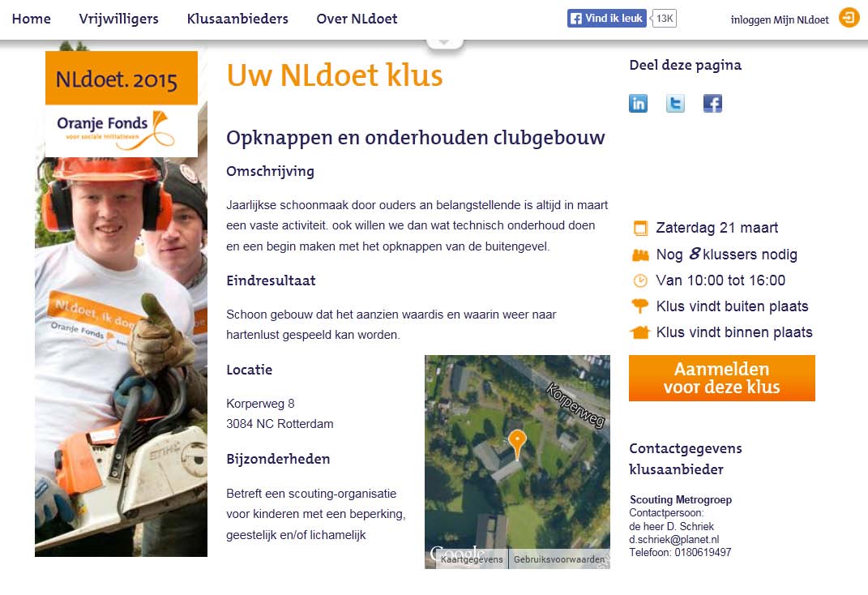Click Gebruiksvoorwaarden link on map
Viewport: 868px width, 595px height.
pyautogui.click(x=559, y=559)
